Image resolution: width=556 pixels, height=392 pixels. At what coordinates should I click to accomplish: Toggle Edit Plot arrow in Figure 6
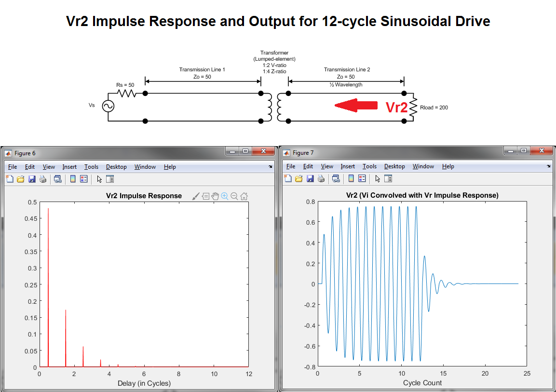point(99,179)
